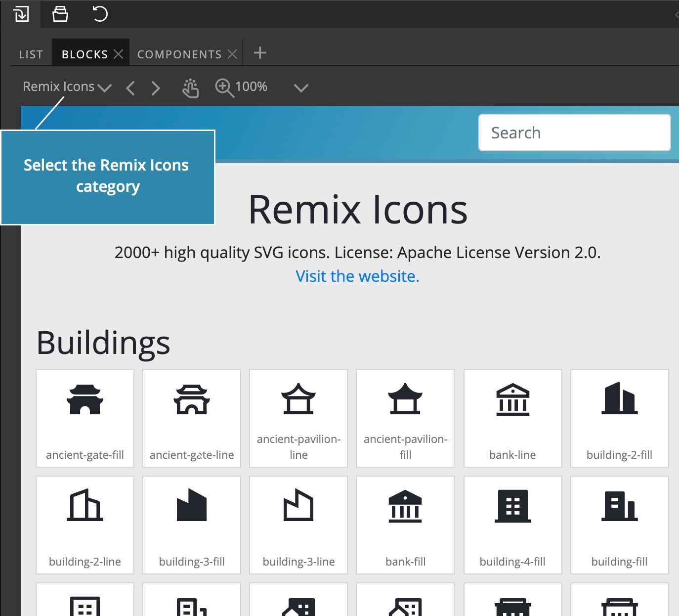679x616 pixels.
Task: Open the COMPONENTS tab
Action: pyautogui.click(x=179, y=54)
